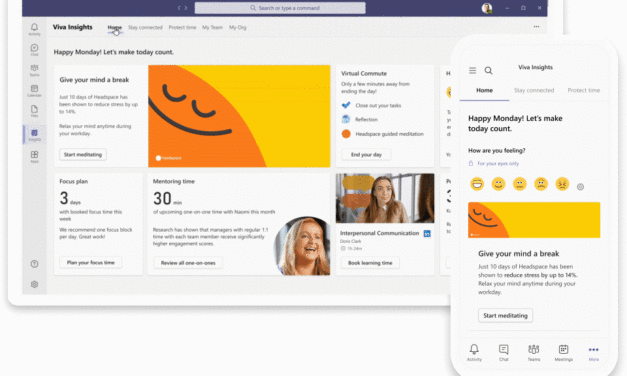Open the emoji settings gear icon
This screenshot has width=627, height=376.
coord(580,186)
